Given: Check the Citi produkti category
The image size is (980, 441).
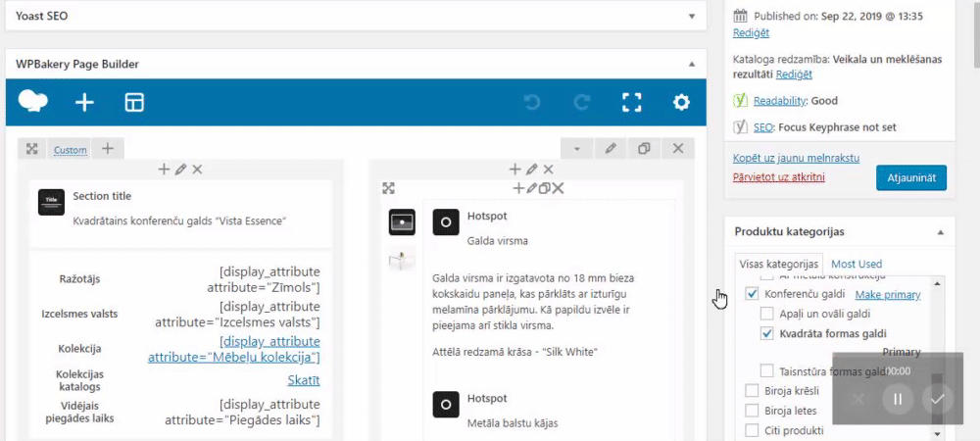Looking at the screenshot, I should (x=753, y=430).
